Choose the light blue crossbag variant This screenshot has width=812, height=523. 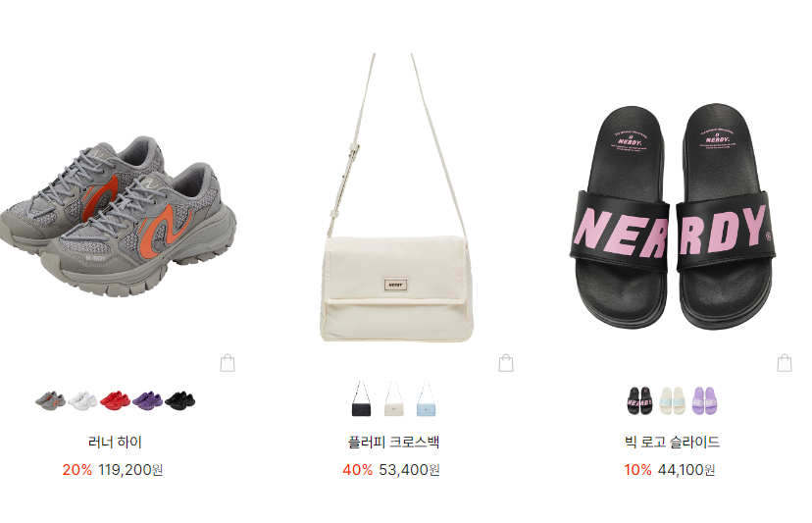pos(426,398)
